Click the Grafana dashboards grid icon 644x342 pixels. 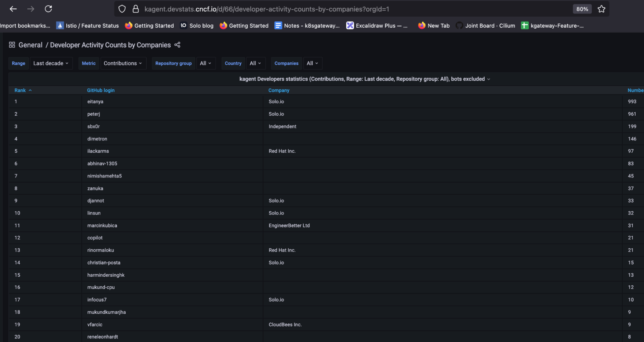click(x=12, y=45)
